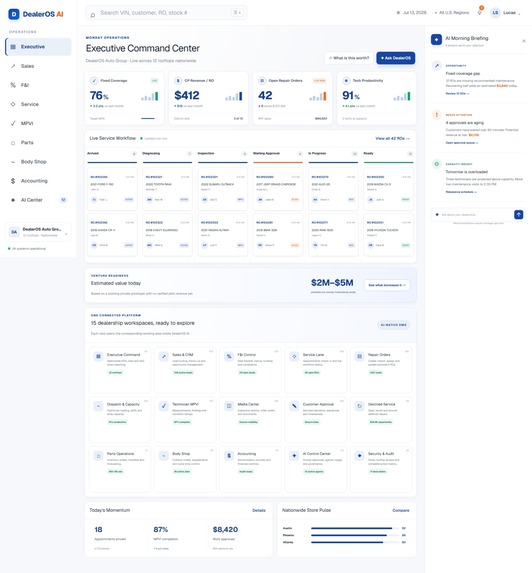Open the Accounting sidebar item
The height and width of the screenshot is (573, 532).
(x=38, y=181)
